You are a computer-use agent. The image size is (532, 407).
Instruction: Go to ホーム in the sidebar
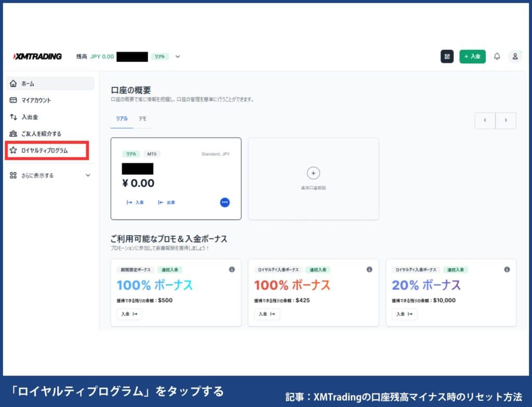(50, 84)
